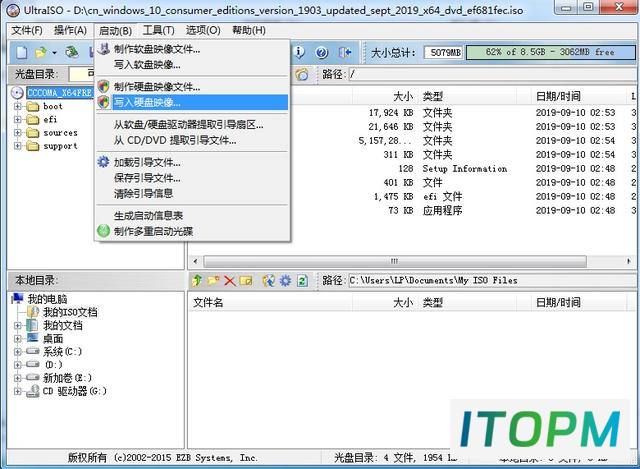Open the 文件(F) menu
This screenshot has height=469, width=640.
coord(27,30)
